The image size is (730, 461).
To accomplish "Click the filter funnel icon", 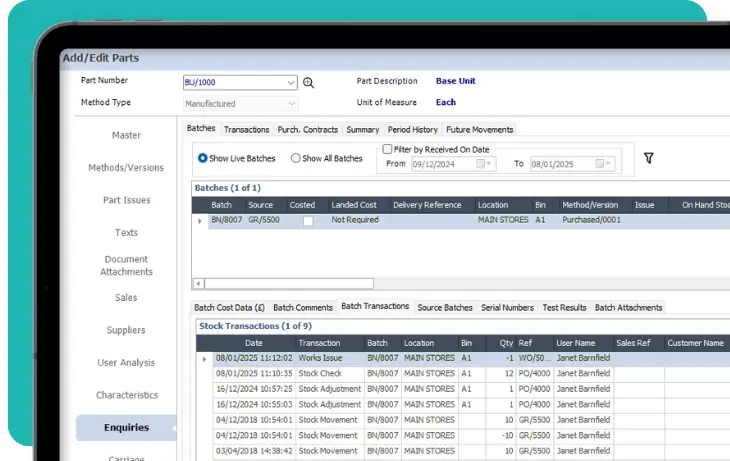I will (648, 158).
